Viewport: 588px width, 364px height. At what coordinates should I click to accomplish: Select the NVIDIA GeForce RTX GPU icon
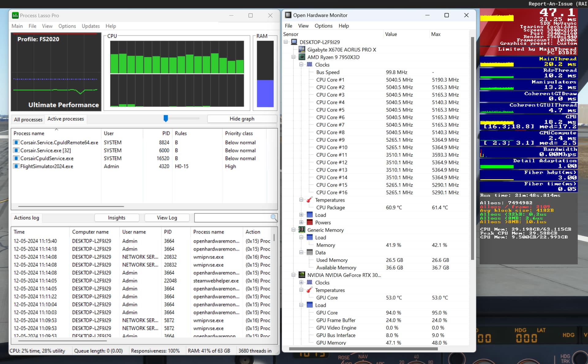(302, 275)
